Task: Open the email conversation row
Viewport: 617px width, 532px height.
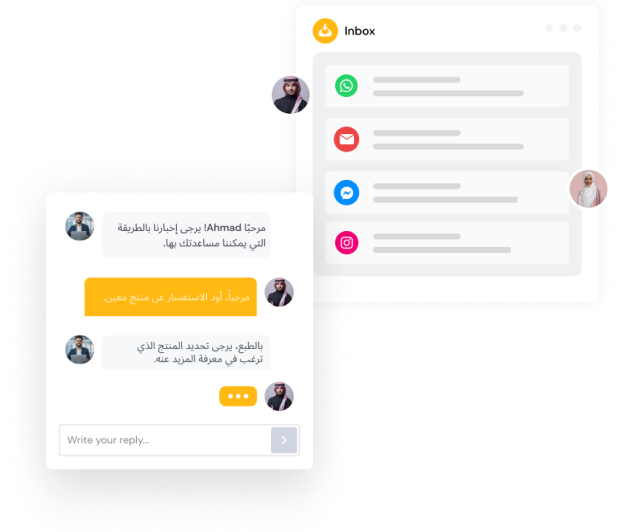Action: click(447, 139)
